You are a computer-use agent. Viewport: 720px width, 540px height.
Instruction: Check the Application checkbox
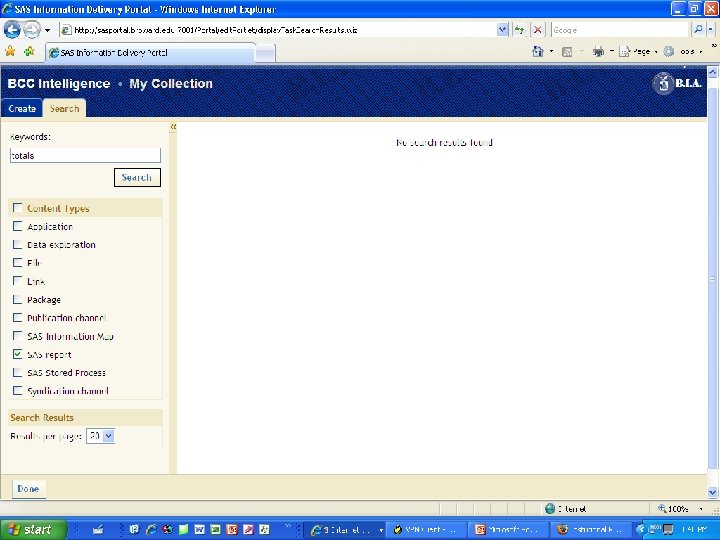tap(17, 226)
